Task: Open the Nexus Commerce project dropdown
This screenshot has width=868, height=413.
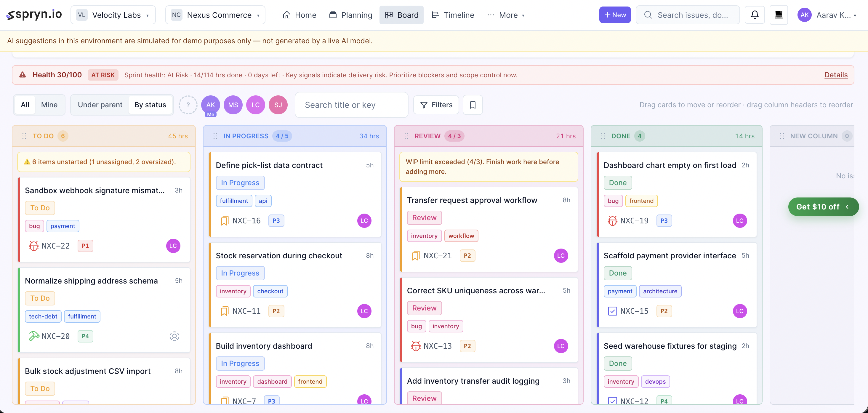Action: [215, 15]
